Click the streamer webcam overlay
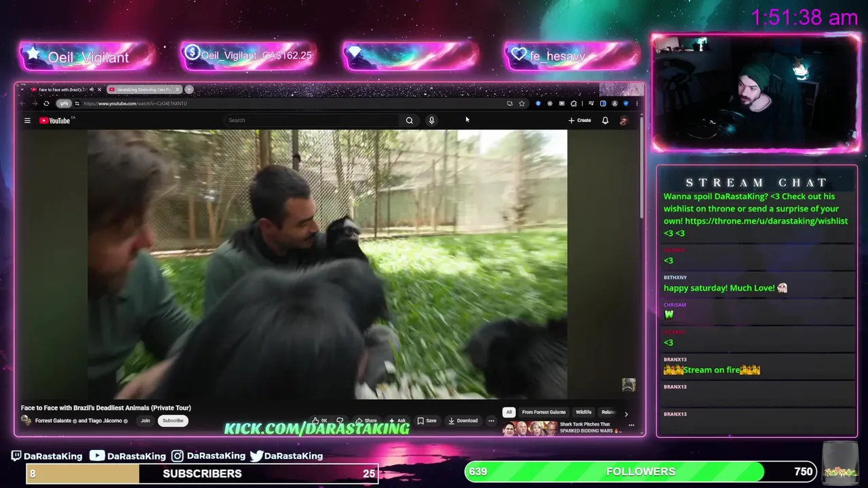The height and width of the screenshot is (488, 868). pyautogui.click(x=755, y=92)
